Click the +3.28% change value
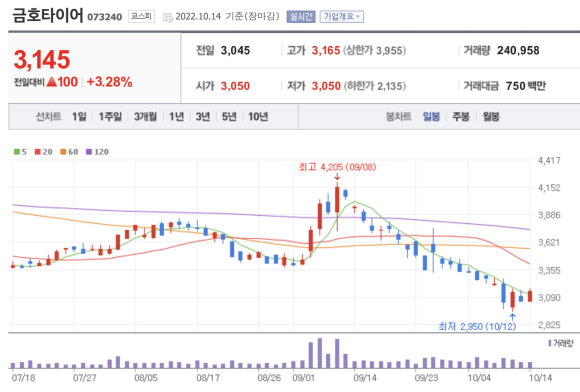The height and width of the screenshot is (392, 580). pyautogui.click(x=109, y=82)
